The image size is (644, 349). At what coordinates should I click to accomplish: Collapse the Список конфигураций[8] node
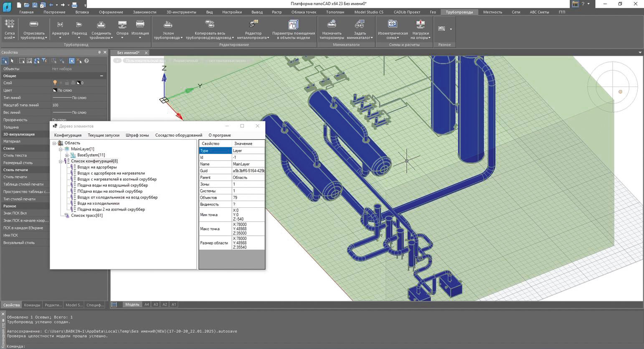[61, 161]
